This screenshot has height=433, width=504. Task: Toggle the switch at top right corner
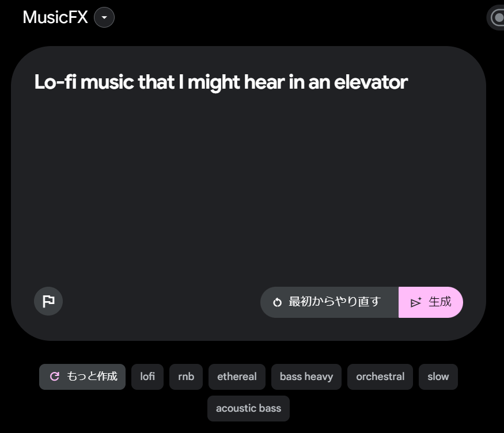coord(495,18)
